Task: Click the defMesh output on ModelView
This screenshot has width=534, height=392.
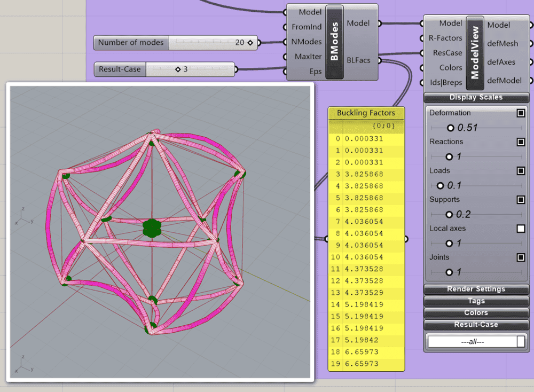Action: click(530, 43)
